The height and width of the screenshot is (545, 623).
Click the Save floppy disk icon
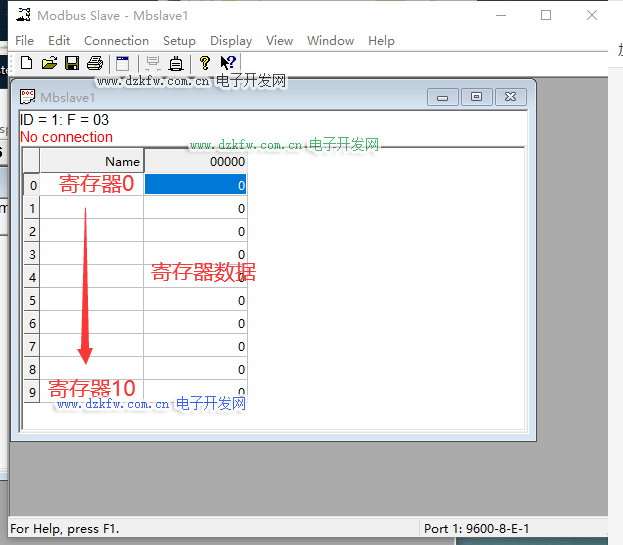coord(72,63)
